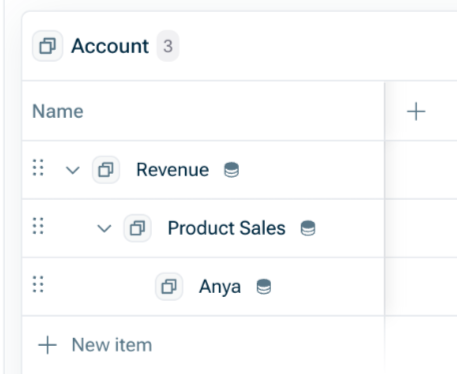Screen dimensions: 457x374
Task: Collapse the Product Sales chevron
Action: (x=104, y=229)
